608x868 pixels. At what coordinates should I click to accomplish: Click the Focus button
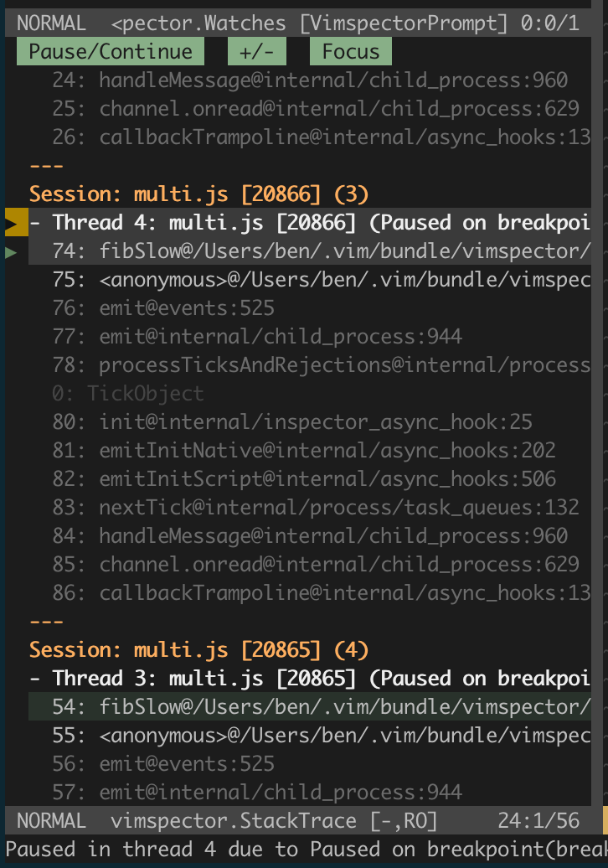351,51
